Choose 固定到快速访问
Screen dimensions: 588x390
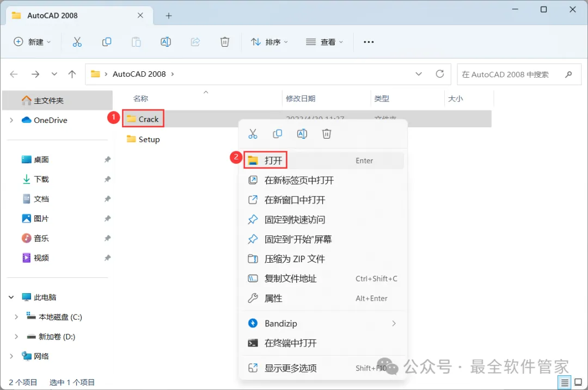(x=323, y=220)
